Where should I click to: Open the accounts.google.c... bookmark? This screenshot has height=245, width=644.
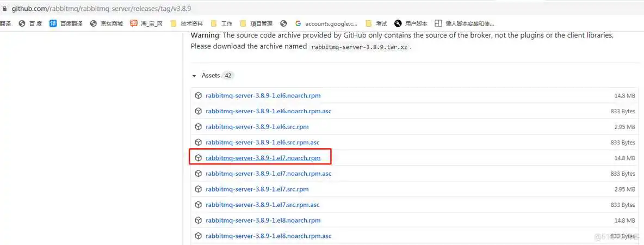coord(326,23)
